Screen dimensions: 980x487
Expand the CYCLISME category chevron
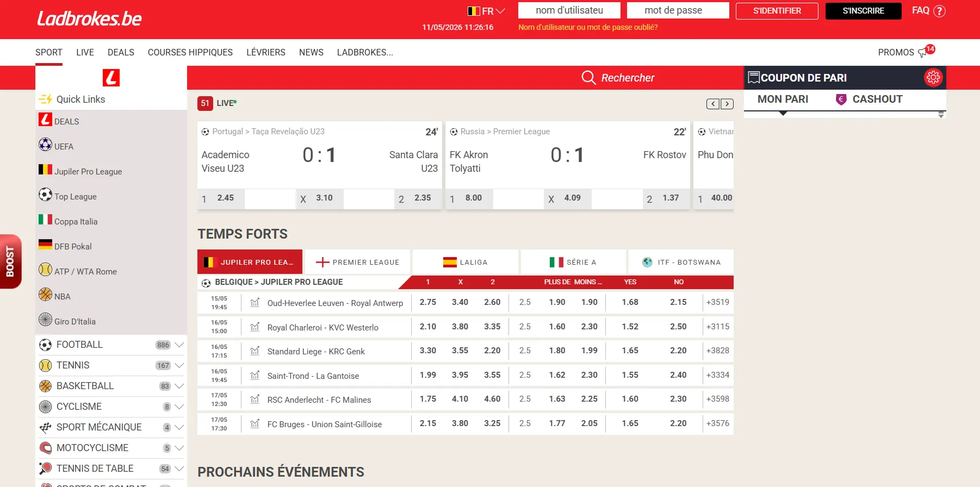tap(179, 407)
